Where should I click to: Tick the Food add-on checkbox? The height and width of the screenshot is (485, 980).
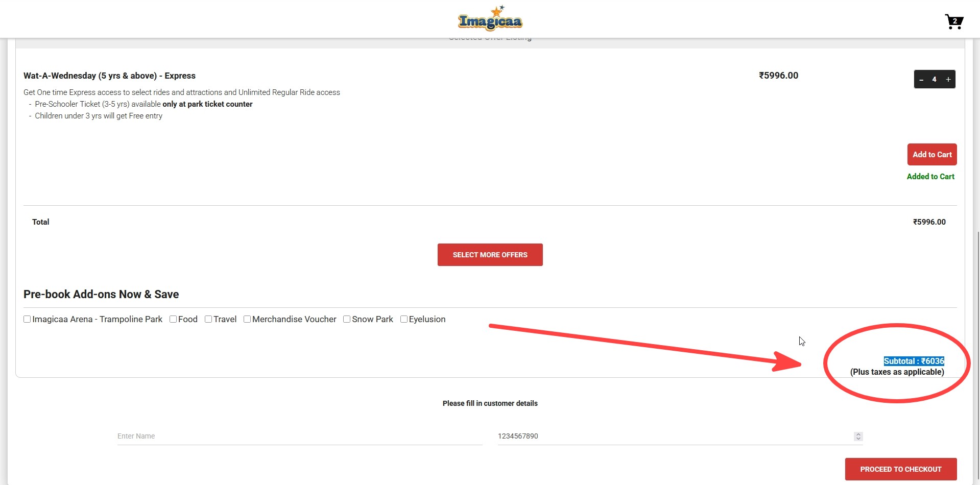click(x=173, y=319)
